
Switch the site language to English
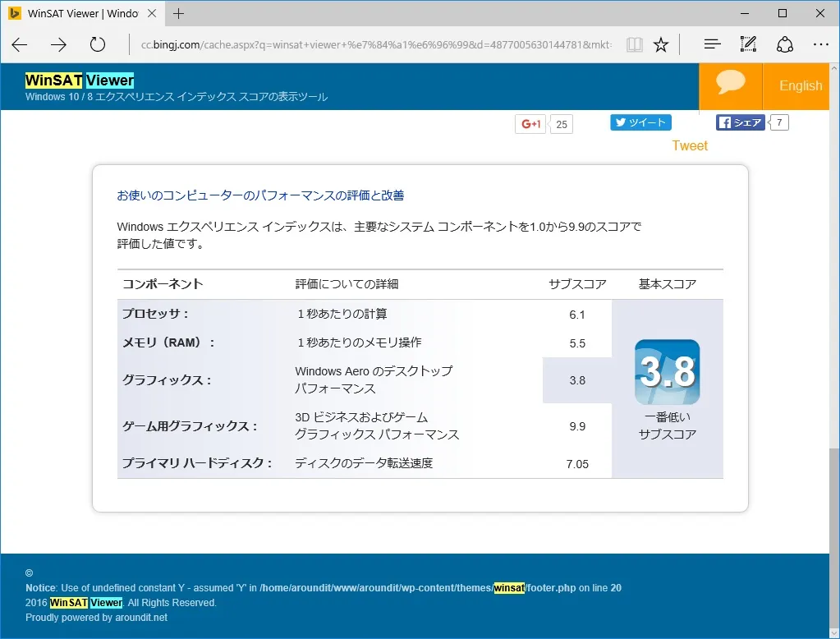click(801, 85)
